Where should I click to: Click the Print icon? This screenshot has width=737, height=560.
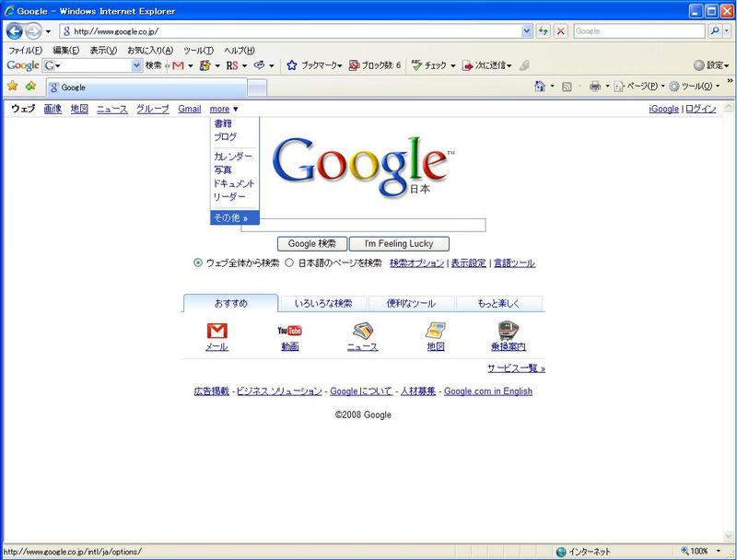pos(595,86)
